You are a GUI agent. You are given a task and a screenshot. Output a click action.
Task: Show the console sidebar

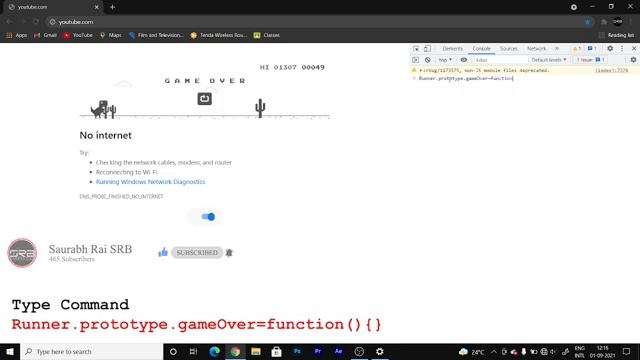(416, 60)
